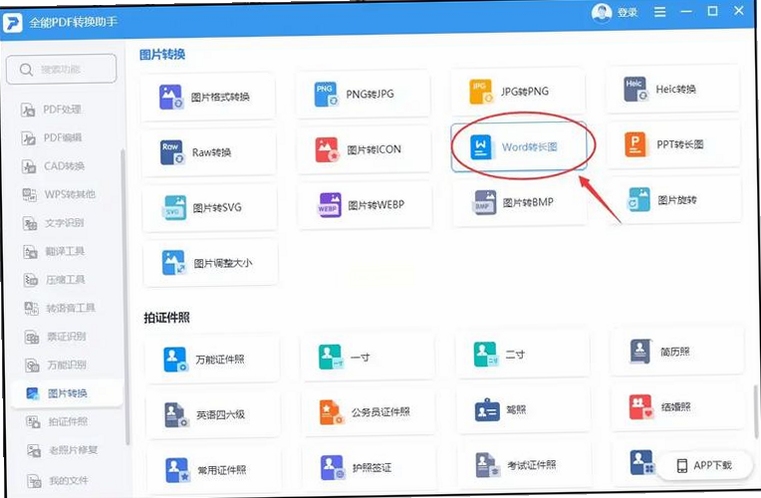Open the 图片转WEBP tool
Image resolution: width=761 pixels, height=498 pixels.
[365, 204]
